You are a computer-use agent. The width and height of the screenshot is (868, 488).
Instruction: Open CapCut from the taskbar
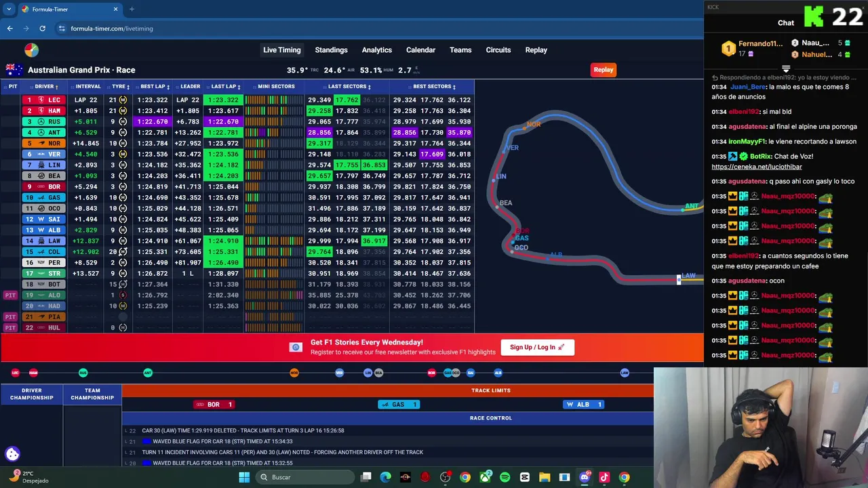click(525, 477)
